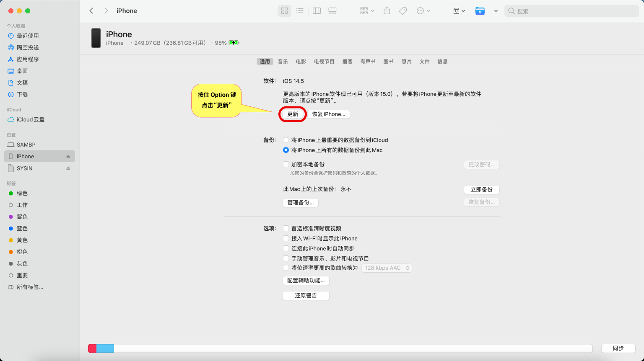Switch to the Books (图书) tab
This screenshot has height=361, width=644.
pyautogui.click(x=389, y=62)
